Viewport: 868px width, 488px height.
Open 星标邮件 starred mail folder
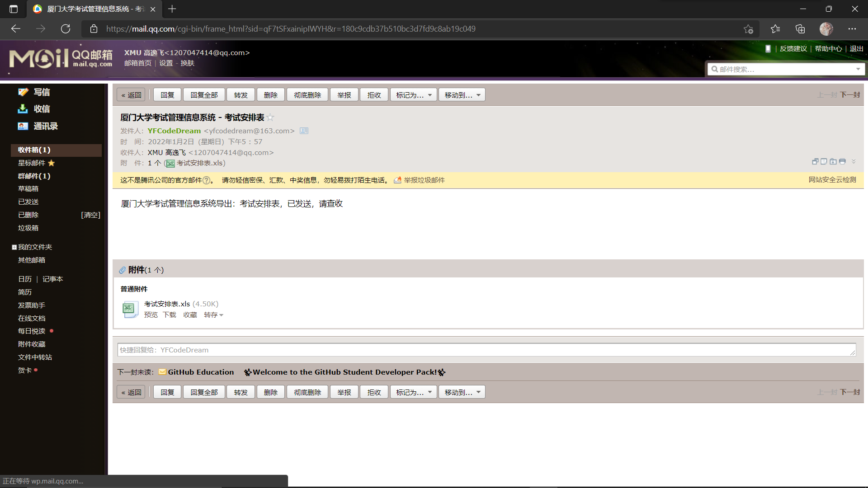(x=32, y=163)
